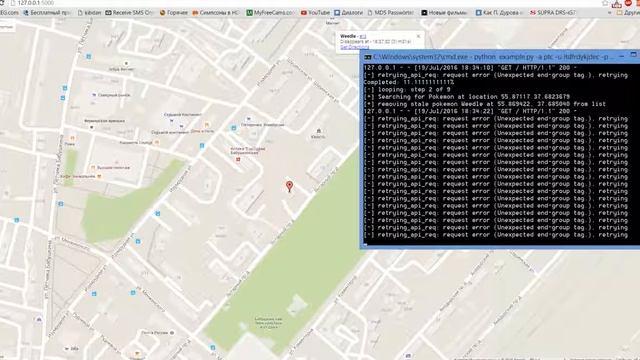Open the Как П. Дурова bookmark
This screenshot has height=360, width=640.
coord(499,13)
